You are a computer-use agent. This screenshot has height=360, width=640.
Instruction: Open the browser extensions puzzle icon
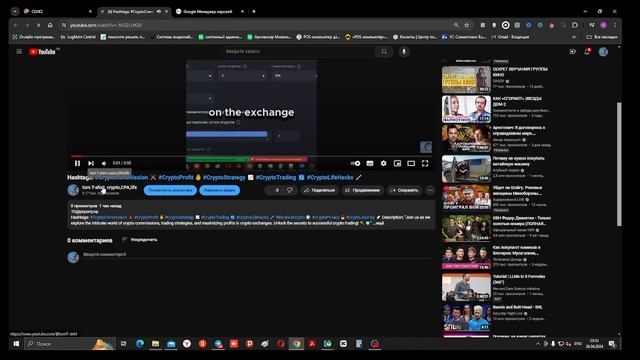[x=575, y=25]
